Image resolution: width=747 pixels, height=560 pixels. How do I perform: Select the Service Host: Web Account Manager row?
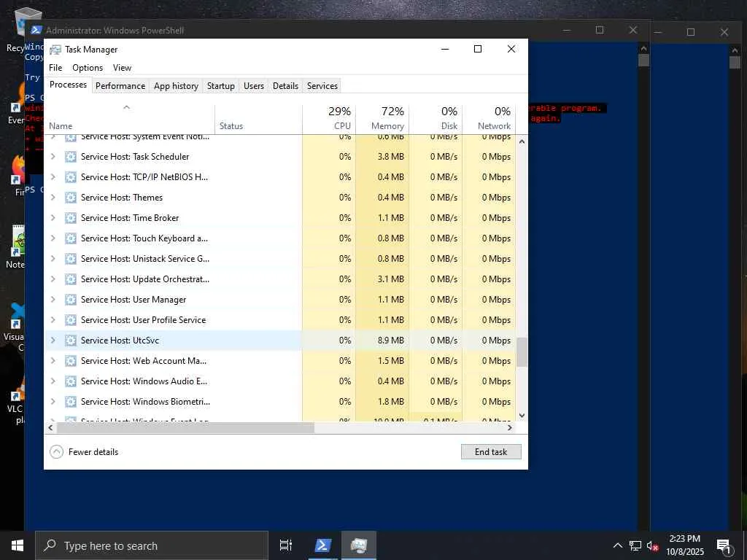coord(279,361)
